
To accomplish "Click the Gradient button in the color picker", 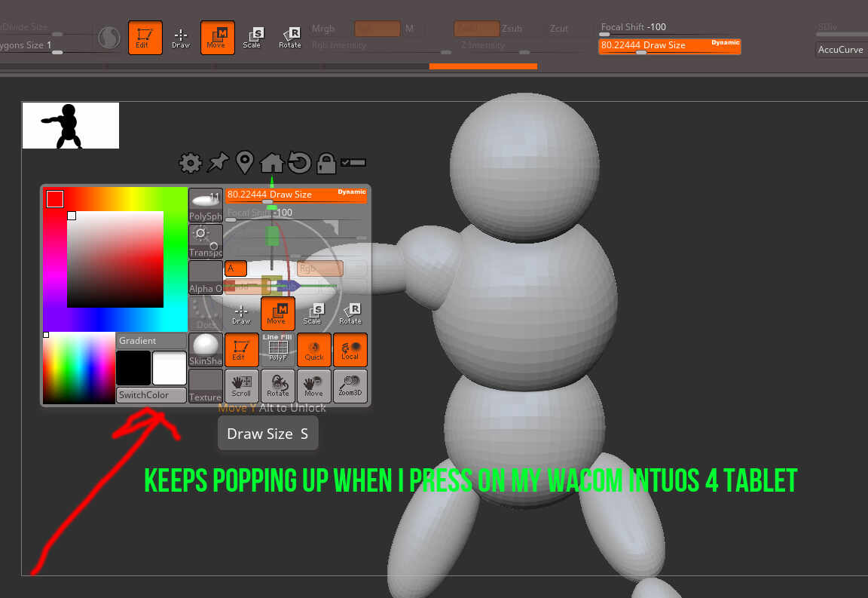I will [151, 340].
